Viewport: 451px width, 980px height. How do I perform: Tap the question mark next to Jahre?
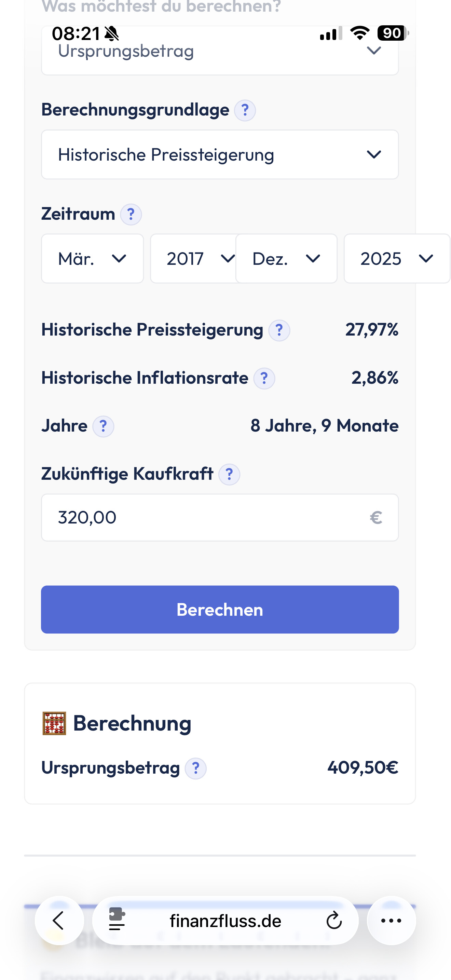tap(103, 426)
